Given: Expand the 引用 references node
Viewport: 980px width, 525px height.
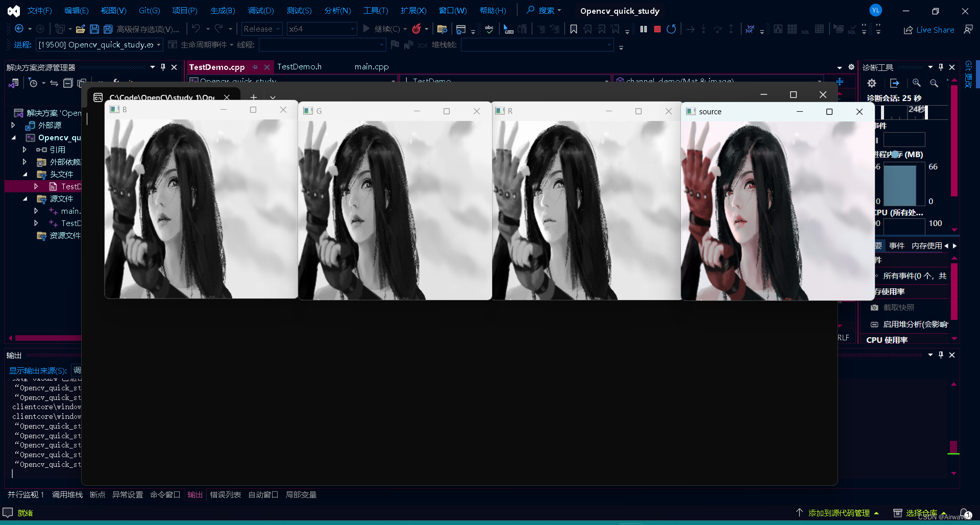Looking at the screenshot, I should tap(24, 149).
